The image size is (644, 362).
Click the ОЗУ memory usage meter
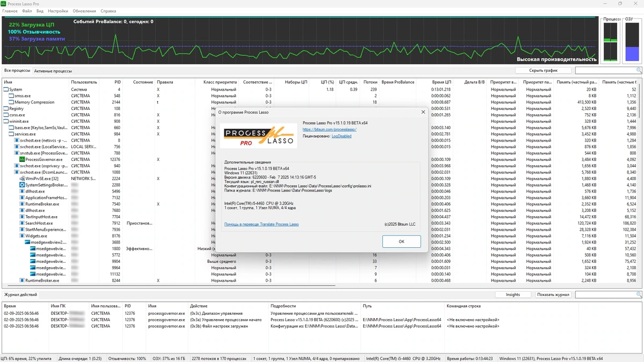632,41
